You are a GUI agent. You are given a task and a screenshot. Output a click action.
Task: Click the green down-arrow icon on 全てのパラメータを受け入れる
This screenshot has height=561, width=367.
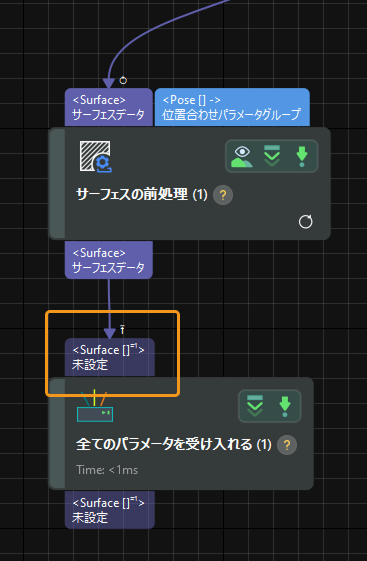(x=285, y=406)
